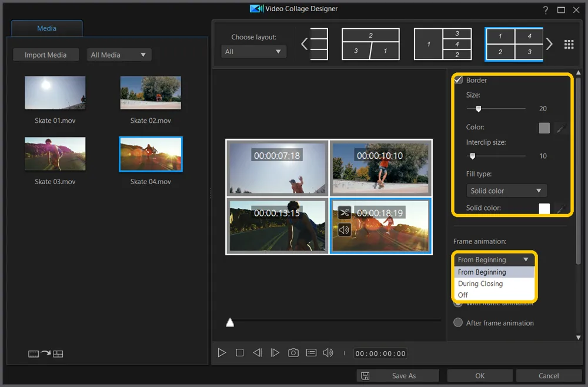Select the collage frame showing 00:00:10:10
The width and height of the screenshot is (588, 387).
(380, 168)
